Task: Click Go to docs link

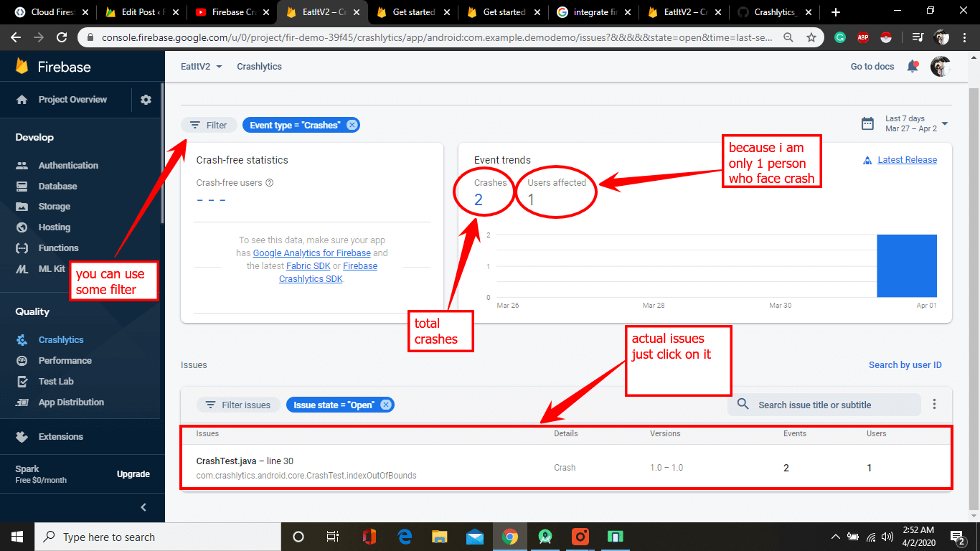Action: [872, 66]
